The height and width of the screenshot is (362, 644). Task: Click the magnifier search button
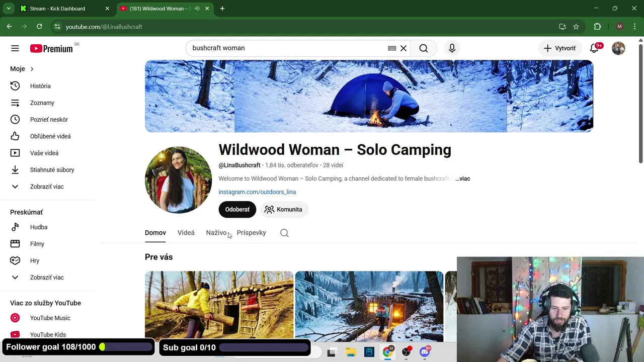pos(424,48)
